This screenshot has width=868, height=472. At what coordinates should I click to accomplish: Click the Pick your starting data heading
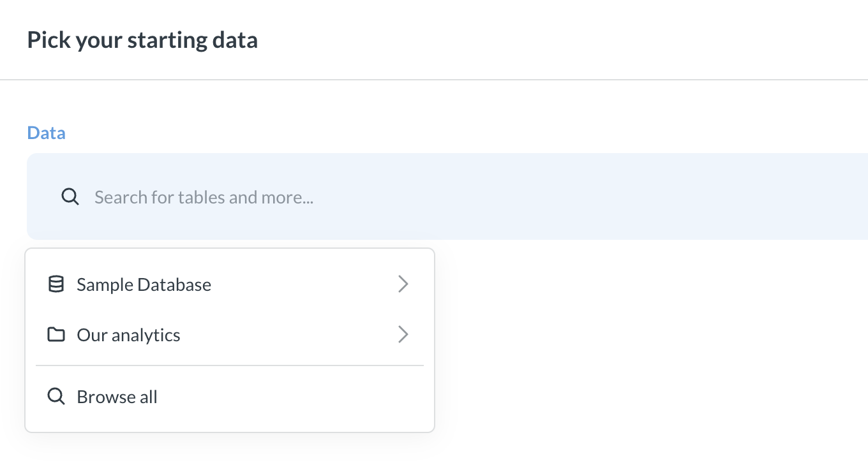point(142,40)
